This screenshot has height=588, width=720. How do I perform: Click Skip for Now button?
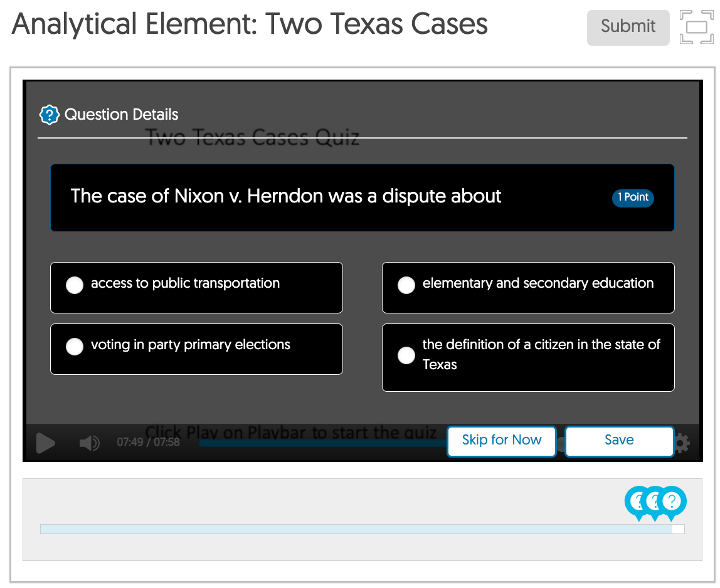click(x=502, y=441)
